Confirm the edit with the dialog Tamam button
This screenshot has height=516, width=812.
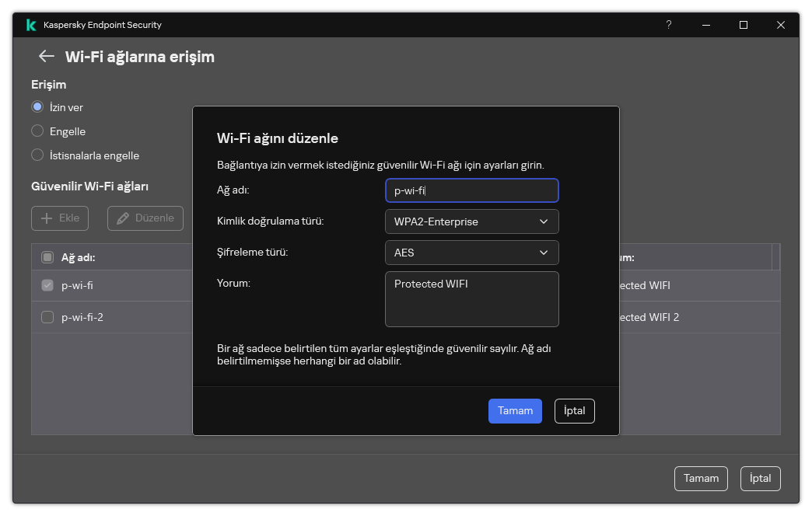(x=515, y=411)
